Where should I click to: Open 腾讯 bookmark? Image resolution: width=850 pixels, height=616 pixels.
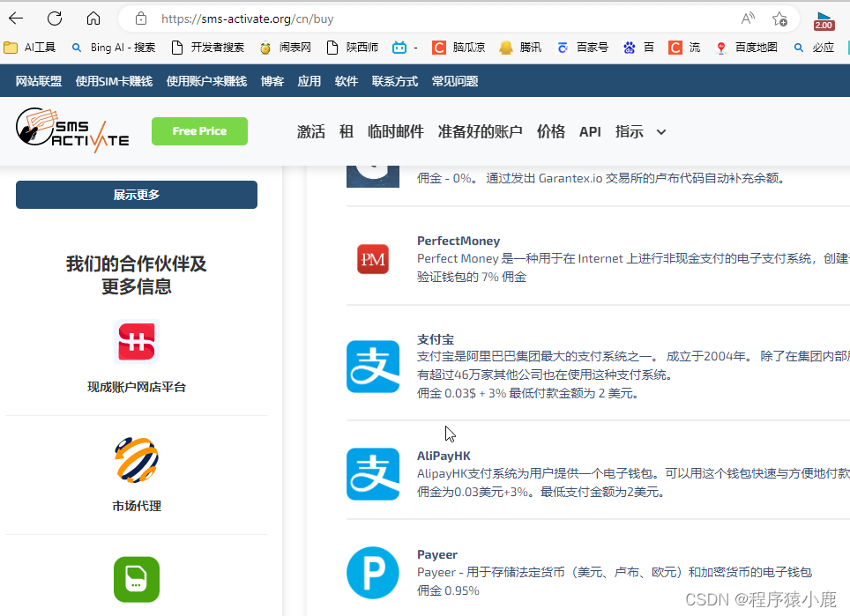[x=520, y=48]
